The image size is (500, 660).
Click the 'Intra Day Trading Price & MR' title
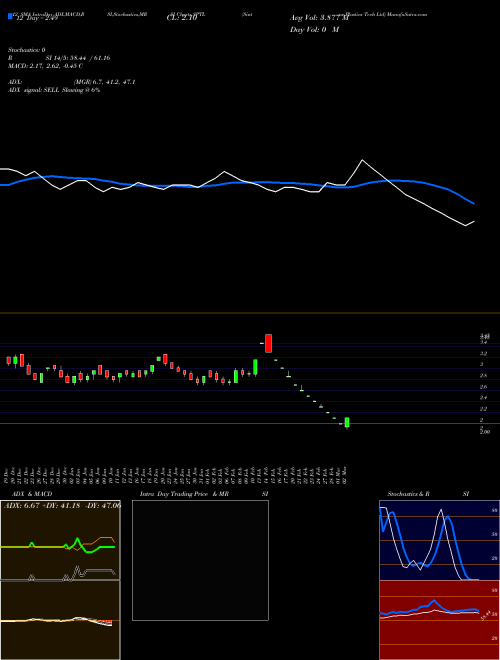pyautogui.click(x=184, y=494)
